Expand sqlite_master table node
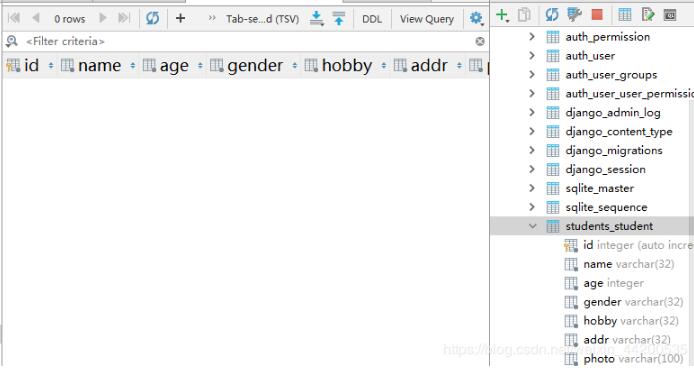This screenshot has height=368, width=694. 532,188
